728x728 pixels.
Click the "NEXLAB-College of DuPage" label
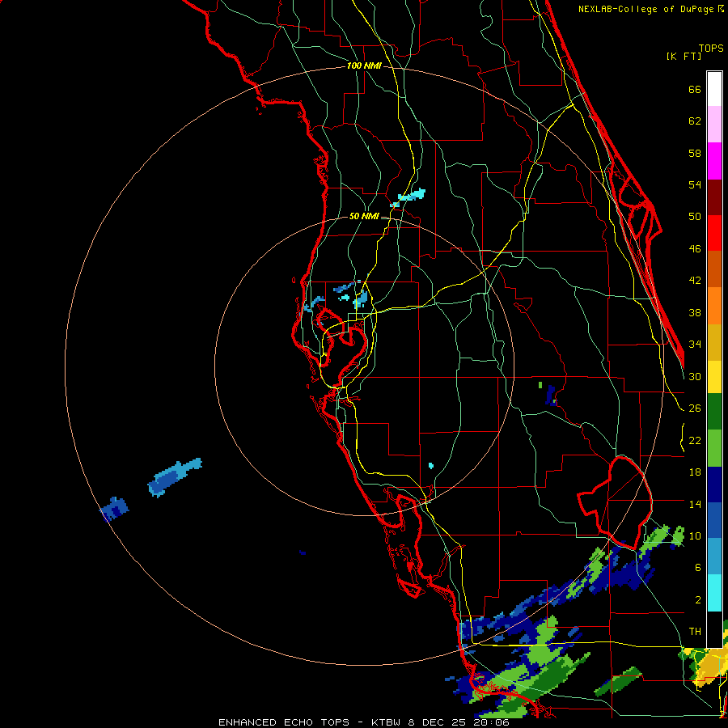[647, 9]
